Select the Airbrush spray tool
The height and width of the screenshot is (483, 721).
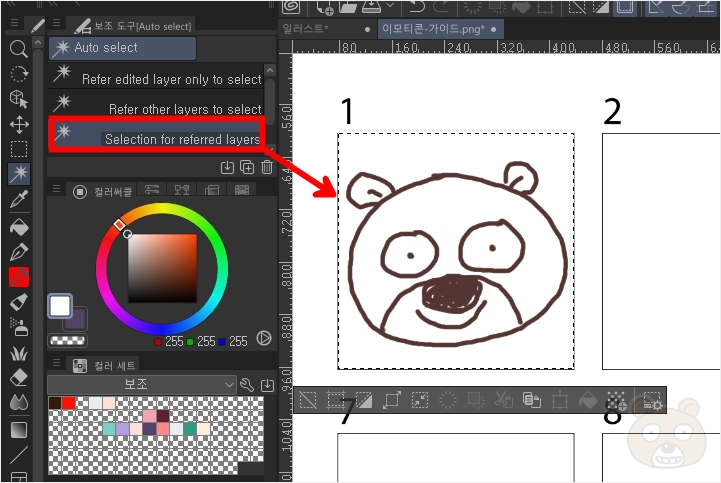(19, 328)
